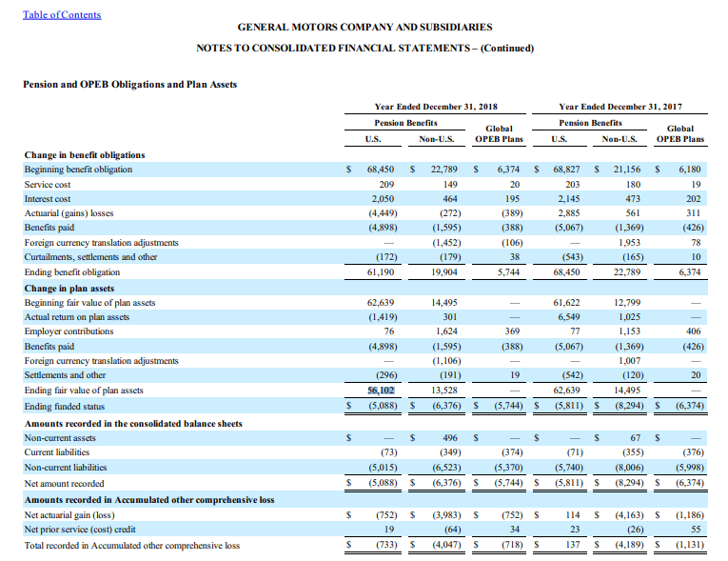
Task: Click 'Curtailments, settlements and other' label
Action: (90, 257)
